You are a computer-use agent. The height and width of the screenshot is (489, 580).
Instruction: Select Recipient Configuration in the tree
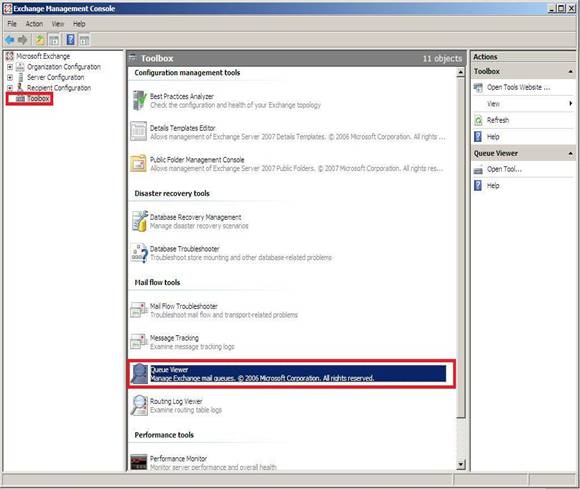[x=59, y=88]
